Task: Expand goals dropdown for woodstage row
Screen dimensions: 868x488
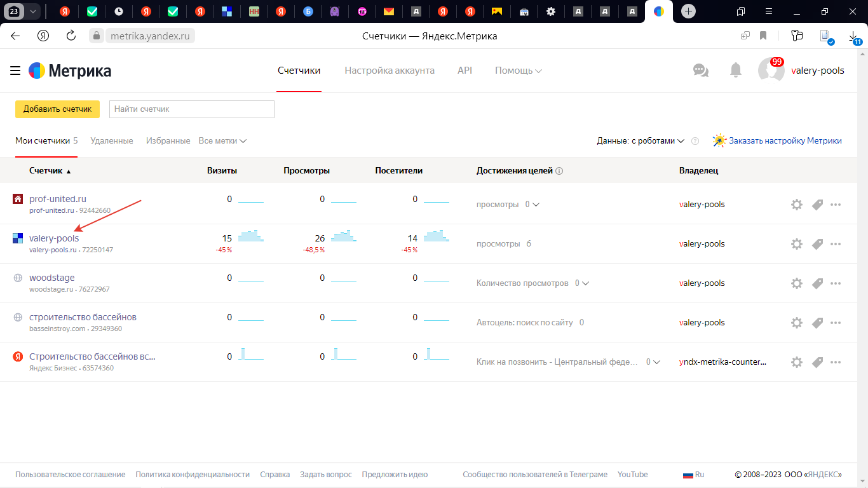Action: click(x=582, y=283)
